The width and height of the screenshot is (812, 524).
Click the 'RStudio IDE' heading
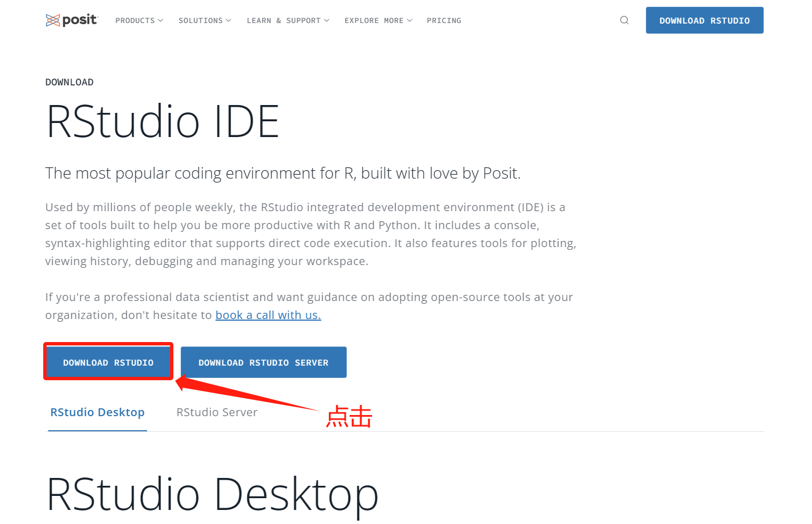163,121
